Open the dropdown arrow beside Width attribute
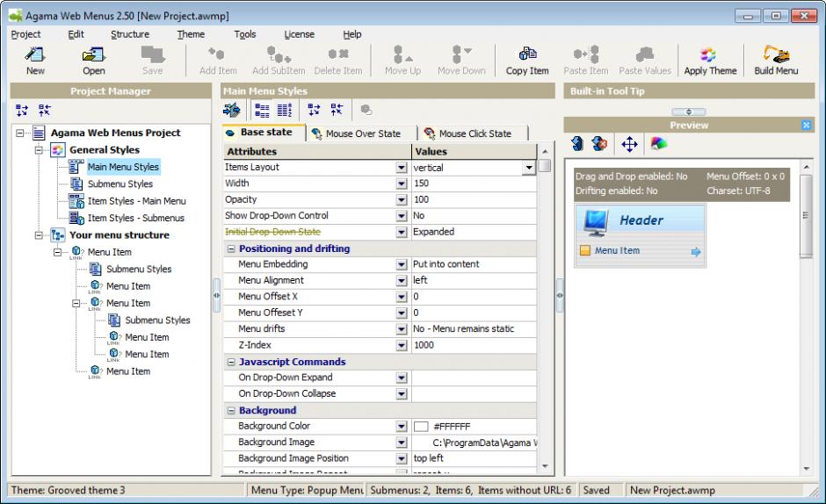Screen dimensions: 826x504 point(402,184)
